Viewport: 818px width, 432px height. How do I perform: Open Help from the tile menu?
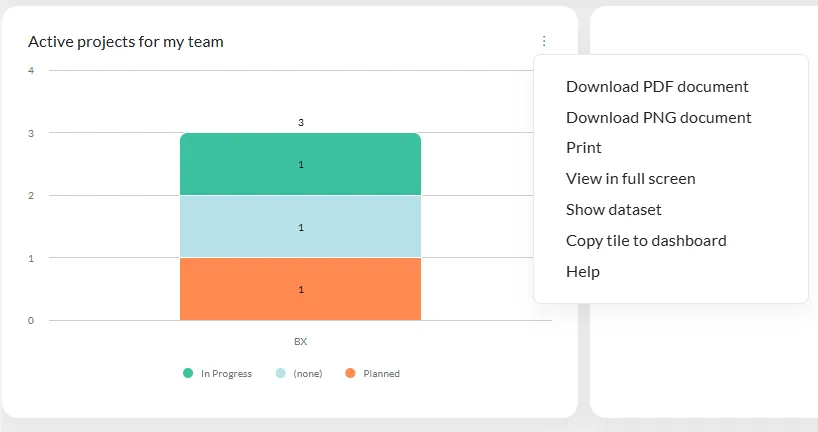point(583,272)
